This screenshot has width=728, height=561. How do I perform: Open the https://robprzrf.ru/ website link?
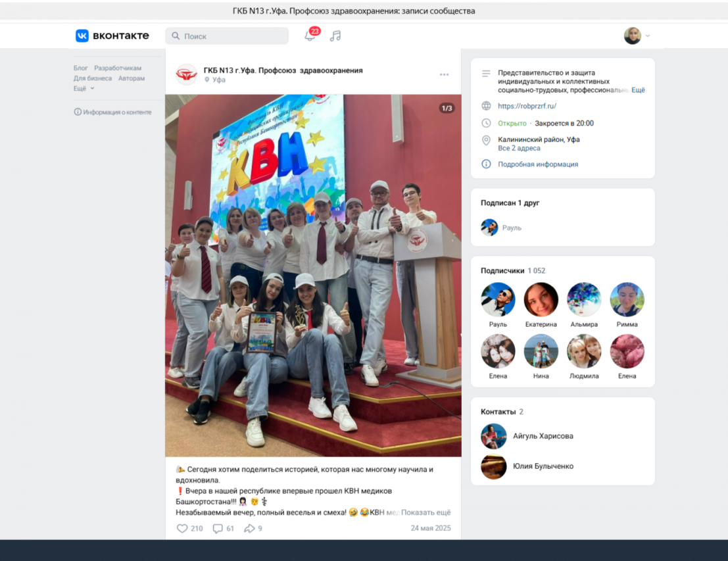(527, 106)
